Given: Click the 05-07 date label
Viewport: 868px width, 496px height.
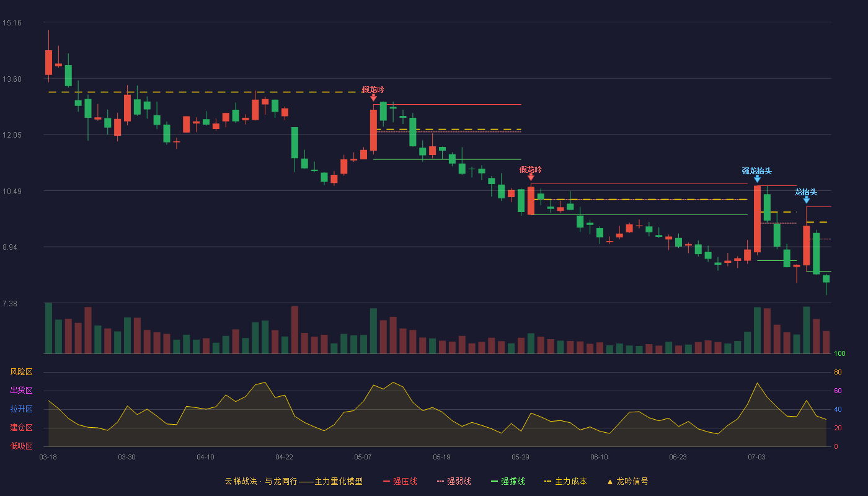Looking at the screenshot, I should pyautogui.click(x=363, y=457).
